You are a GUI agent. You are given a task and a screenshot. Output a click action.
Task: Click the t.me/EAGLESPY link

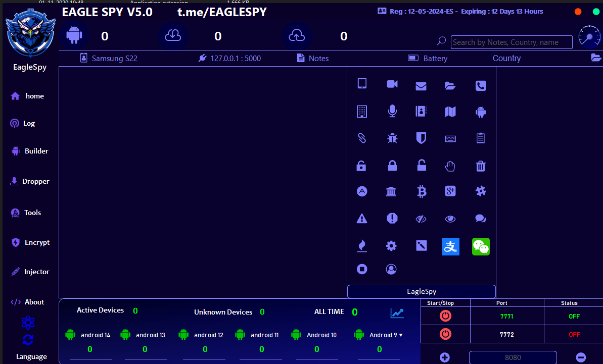[222, 12]
